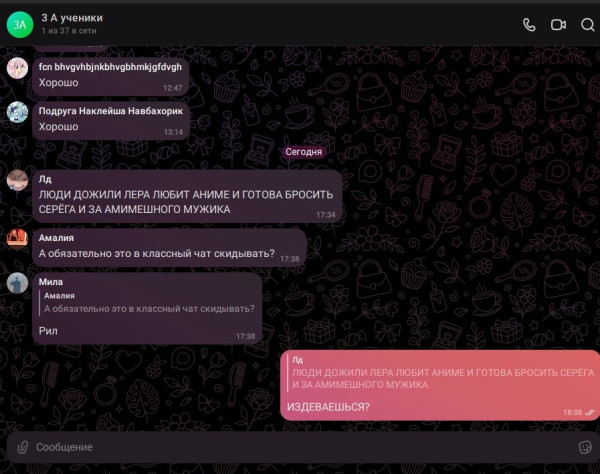Viewport: 600px width, 474px height.
Task: Open the sticker and emoji picker
Action: [586, 446]
